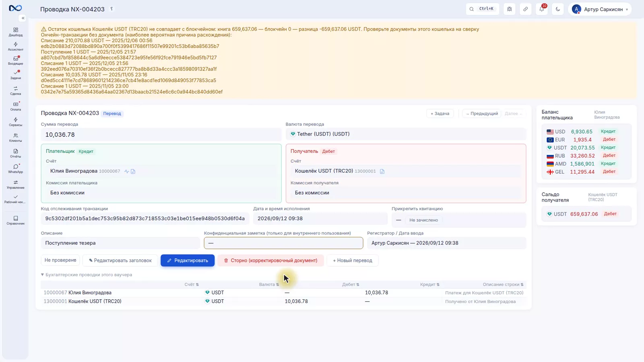
Task: Click the Не зачислено receipt badge
Action: click(x=423, y=220)
